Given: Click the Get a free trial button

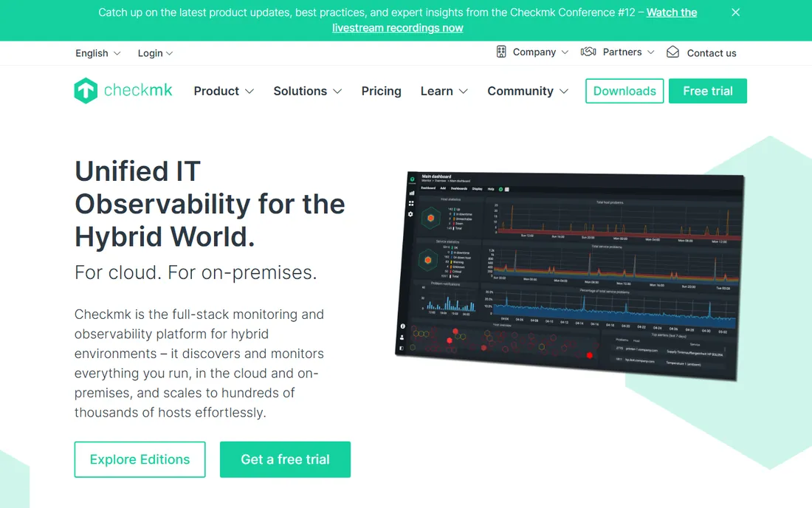Looking at the screenshot, I should [x=286, y=459].
